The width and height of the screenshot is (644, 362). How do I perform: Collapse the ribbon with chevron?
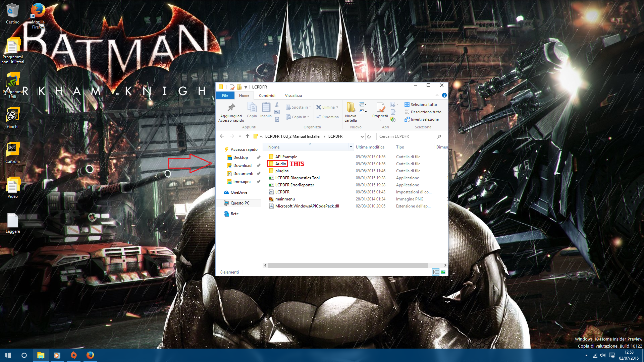tap(437, 96)
